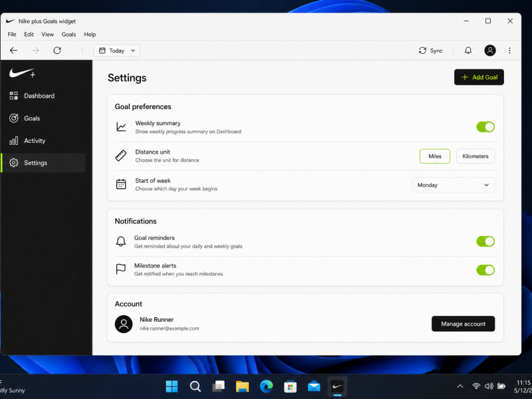The width and height of the screenshot is (532, 399).
Task: Click the Nike plus logo in sidebar
Action: click(x=23, y=73)
